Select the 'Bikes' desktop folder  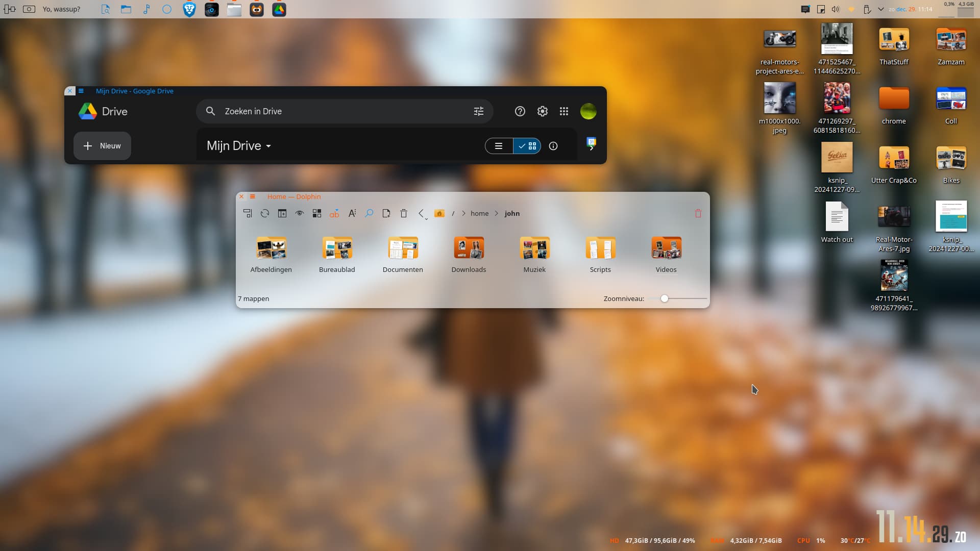[x=951, y=165]
